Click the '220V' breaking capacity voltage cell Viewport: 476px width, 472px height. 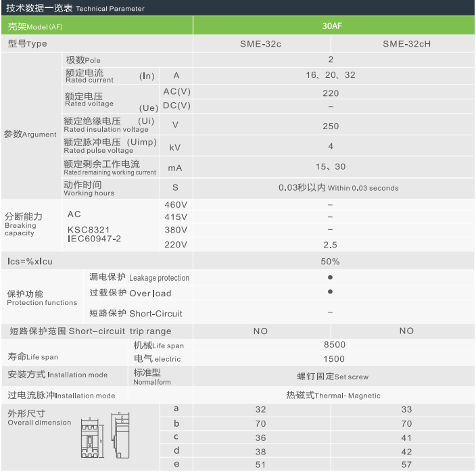(176, 245)
